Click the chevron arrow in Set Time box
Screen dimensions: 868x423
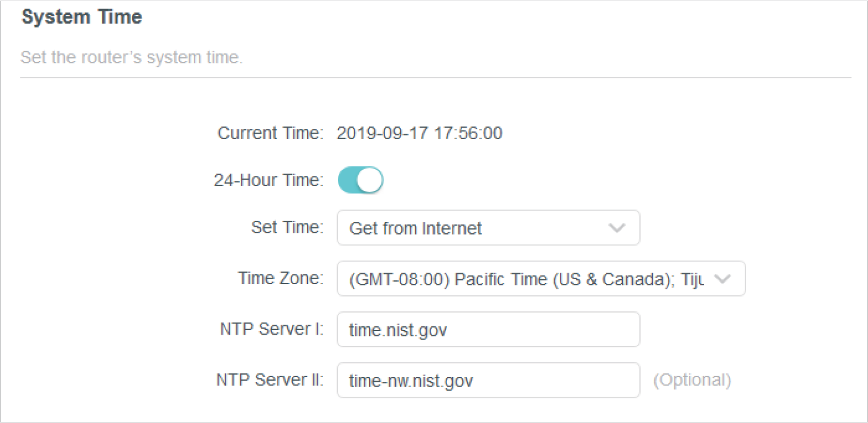pos(616,228)
